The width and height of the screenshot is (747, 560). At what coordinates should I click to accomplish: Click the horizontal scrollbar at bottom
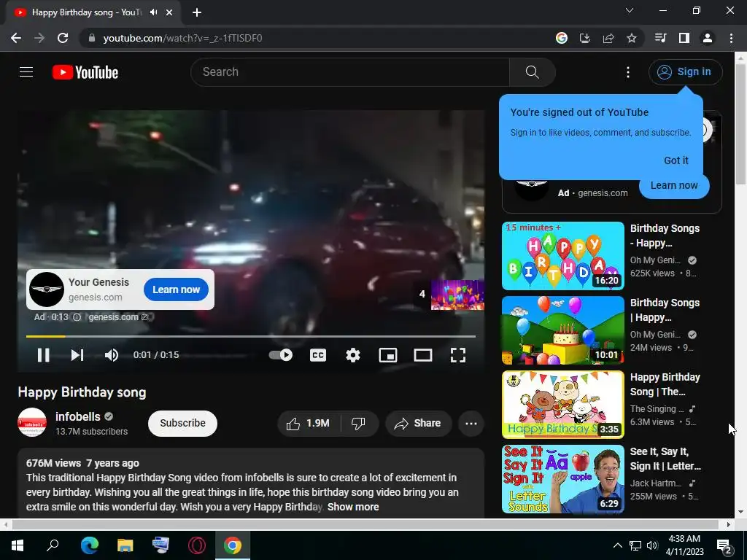365,524
